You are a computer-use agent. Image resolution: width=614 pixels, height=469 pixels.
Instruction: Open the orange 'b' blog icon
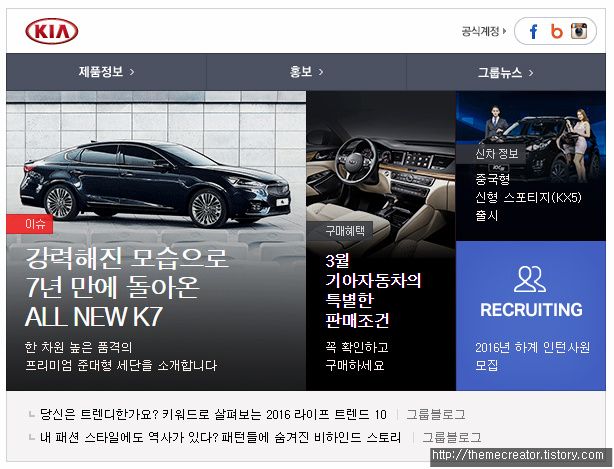pos(556,31)
